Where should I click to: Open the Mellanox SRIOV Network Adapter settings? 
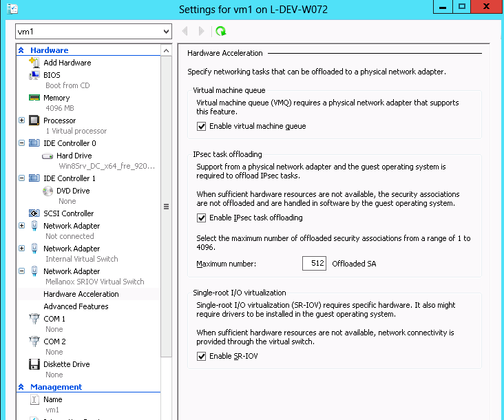pyautogui.click(x=72, y=271)
